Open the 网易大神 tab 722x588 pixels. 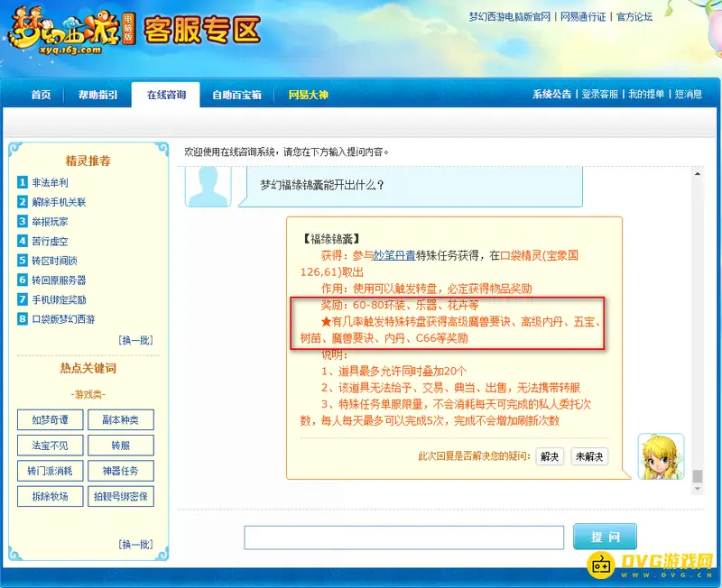(308, 95)
